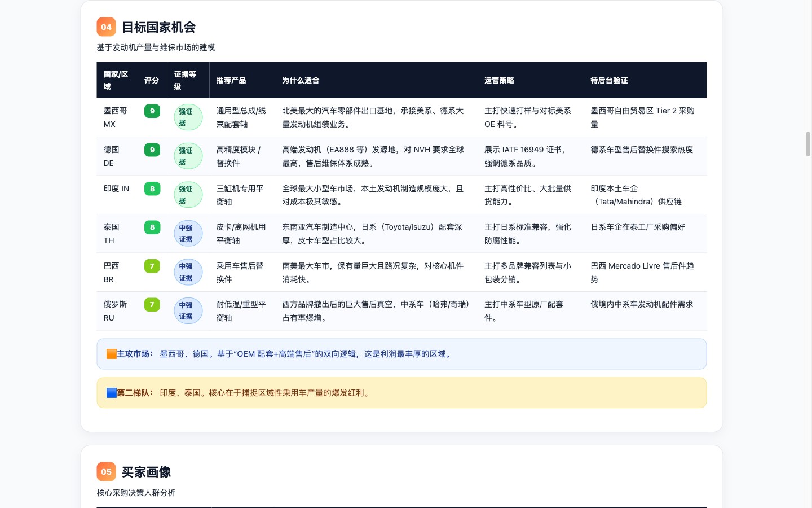This screenshot has height=508, width=812.
Task: Click score badge 7 in Russia row
Action: [152, 305]
